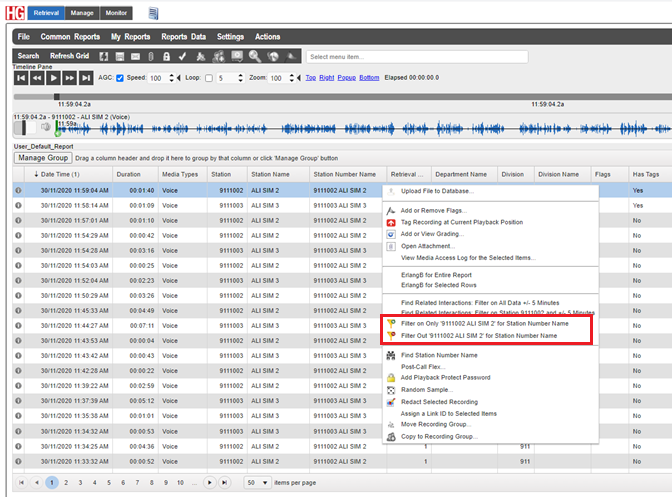Choose Filter Out 9111002 ALI SIM 2
This screenshot has width=672, height=497.
click(479, 335)
